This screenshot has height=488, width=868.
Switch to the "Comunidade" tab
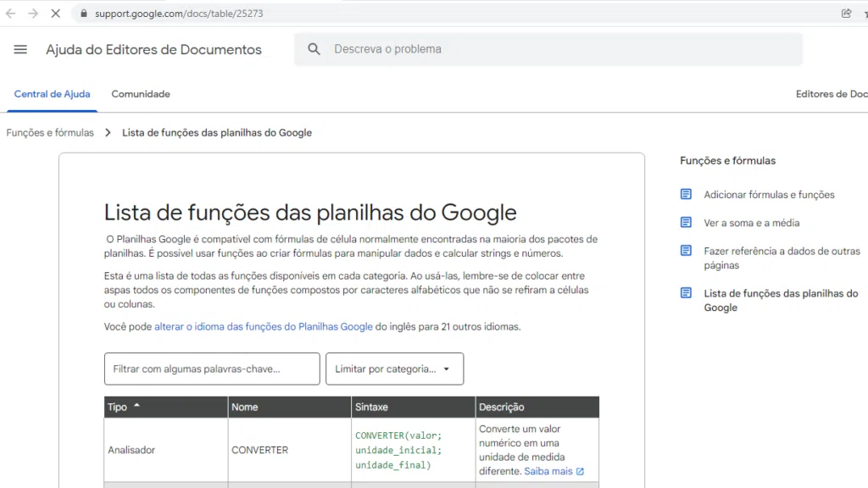point(140,94)
